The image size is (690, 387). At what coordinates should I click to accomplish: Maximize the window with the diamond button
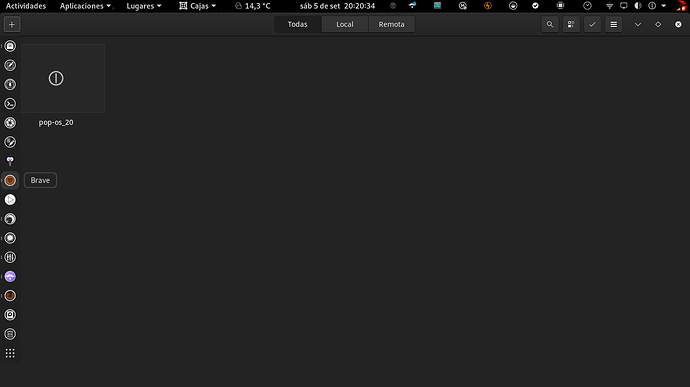point(658,25)
